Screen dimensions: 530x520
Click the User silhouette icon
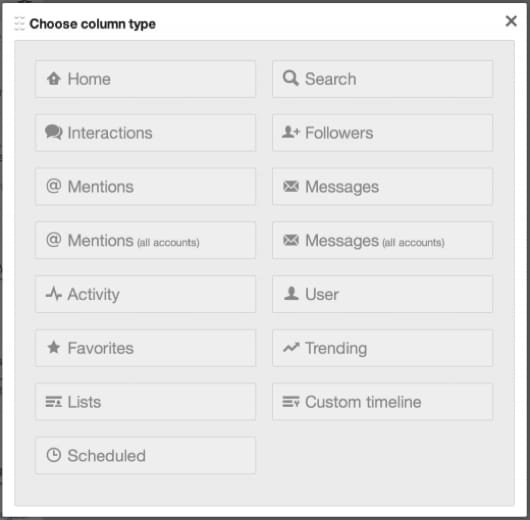(x=291, y=293)
